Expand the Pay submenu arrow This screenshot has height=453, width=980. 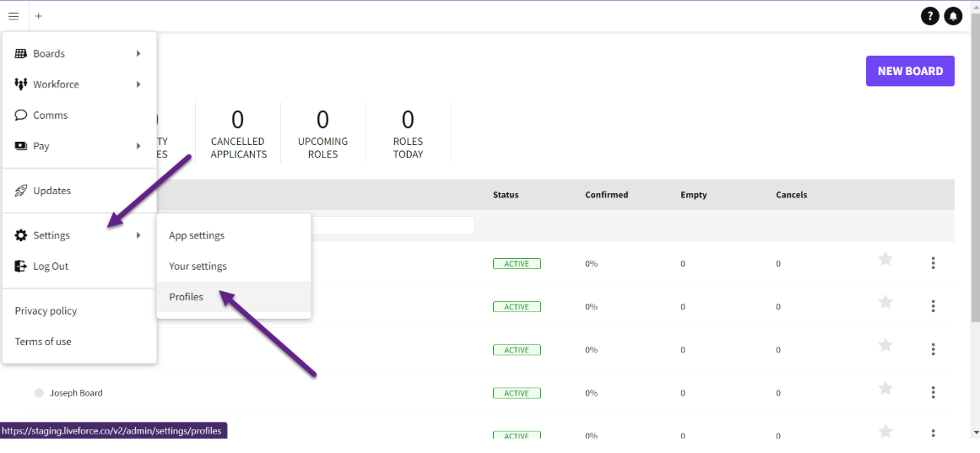[x=138, y=146]
